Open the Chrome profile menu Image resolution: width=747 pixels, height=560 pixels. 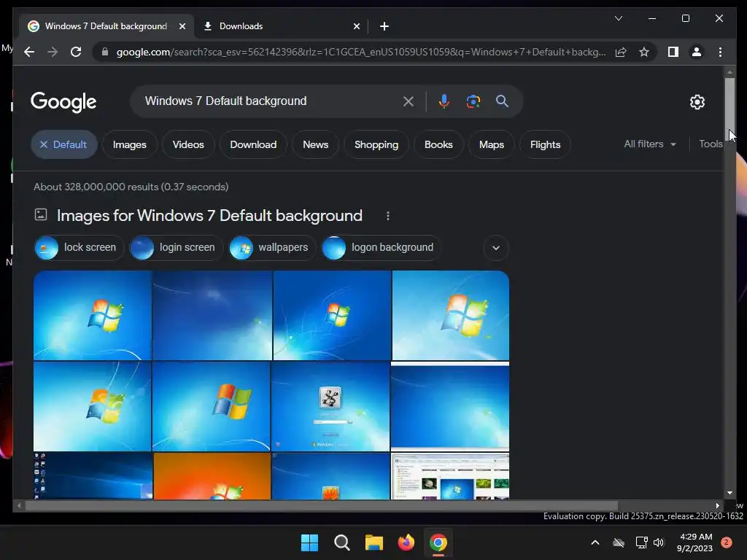point(697,52)
